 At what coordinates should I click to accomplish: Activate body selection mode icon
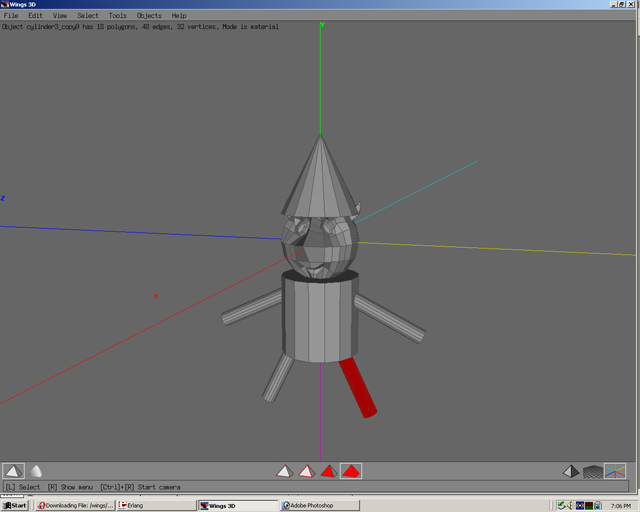[351, 471]
